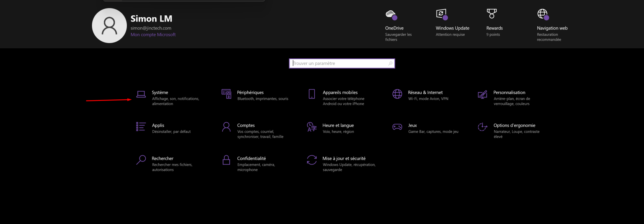The height and width of the screenshot is (224, 644).
Task: Click the "Attention requise" status text
Action: pyautogui.click(x=450, y=35)
